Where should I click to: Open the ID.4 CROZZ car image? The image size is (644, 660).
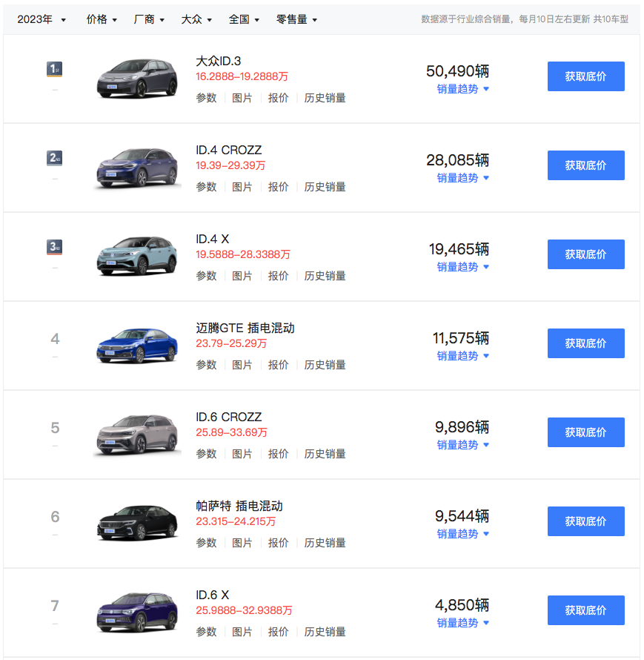click(x=137, y=168)
